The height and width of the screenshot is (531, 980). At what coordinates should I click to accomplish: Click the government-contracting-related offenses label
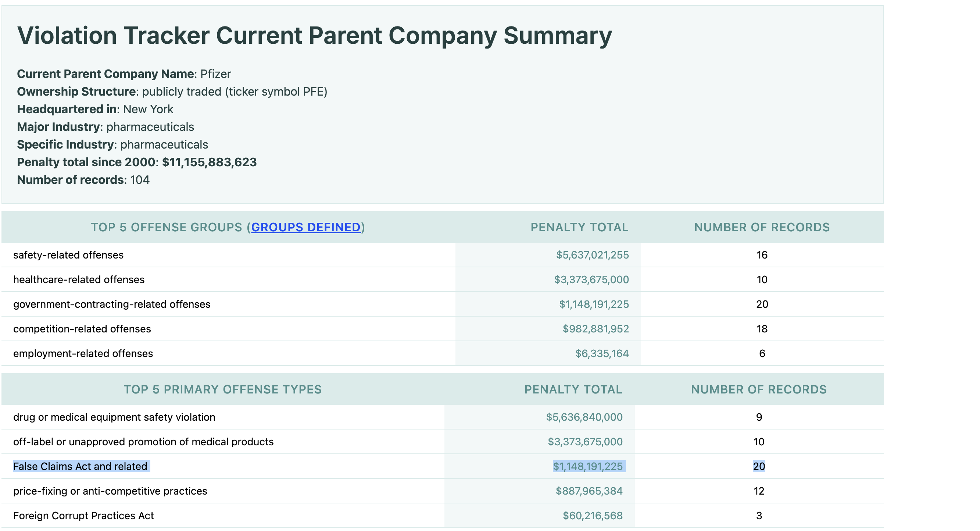(x=112, y=304)
